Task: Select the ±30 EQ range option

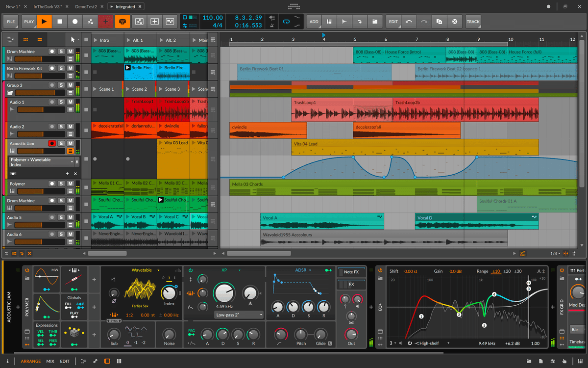Action: click(x=518, y=271)
